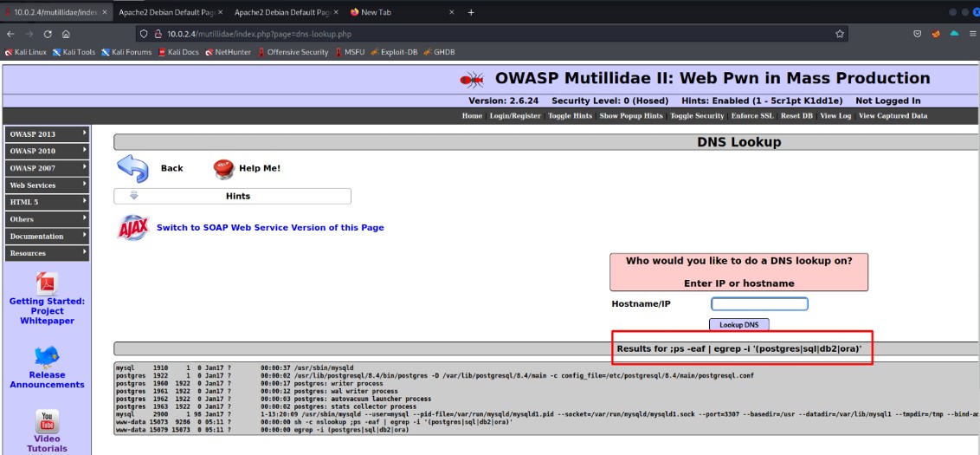Expand the OWASP 2010 menu
Screen dimensions: 980x455
(x=47, y=151)
